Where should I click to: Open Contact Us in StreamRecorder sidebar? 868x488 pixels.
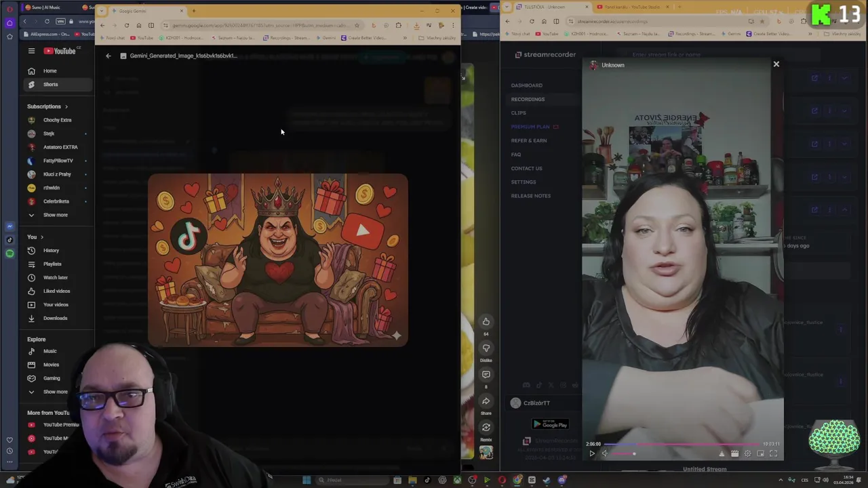click(526, 168)
